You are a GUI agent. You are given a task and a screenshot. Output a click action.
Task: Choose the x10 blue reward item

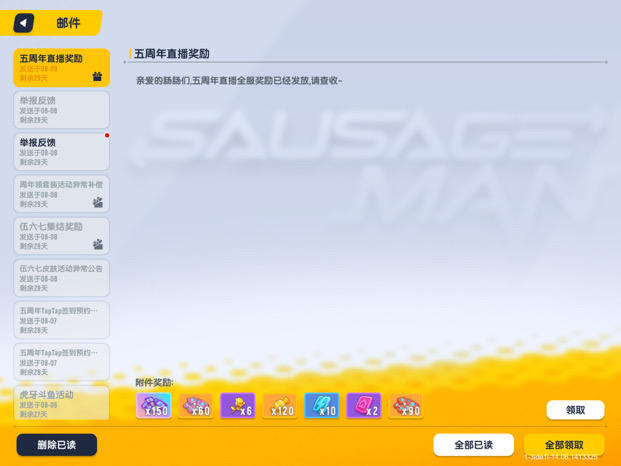click(x=322, y=405)
